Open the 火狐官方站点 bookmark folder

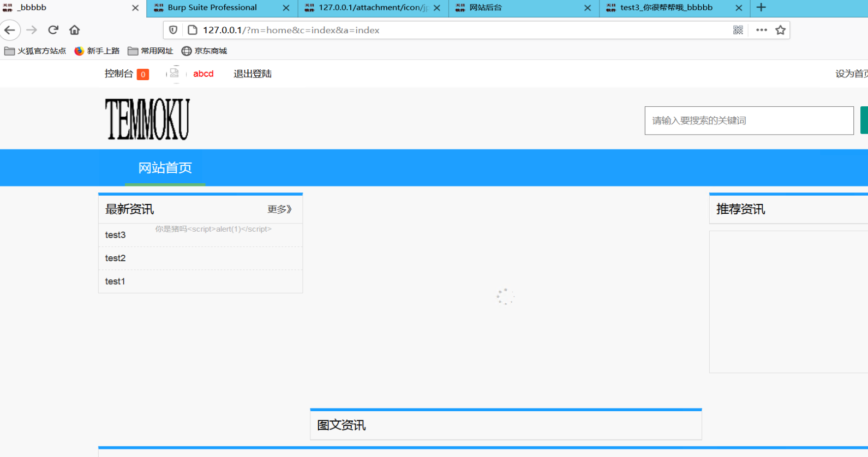coord(35,51)
